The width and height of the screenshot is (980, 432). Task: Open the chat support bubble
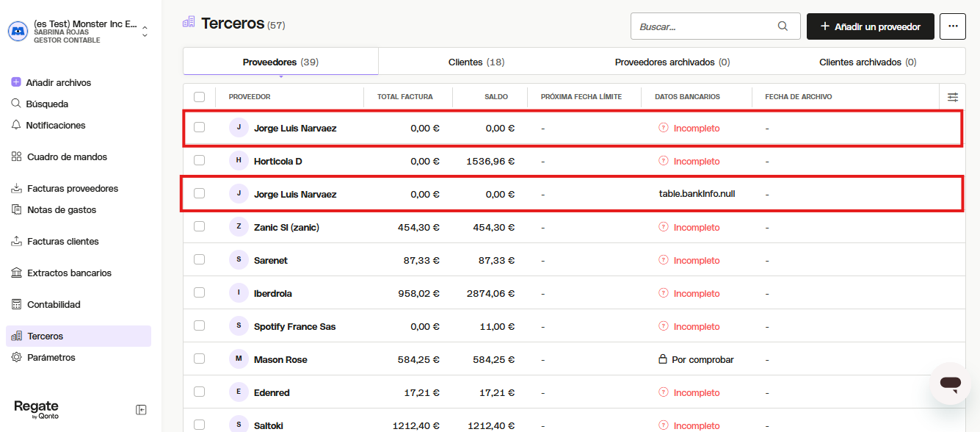click(x=950, y=383)
